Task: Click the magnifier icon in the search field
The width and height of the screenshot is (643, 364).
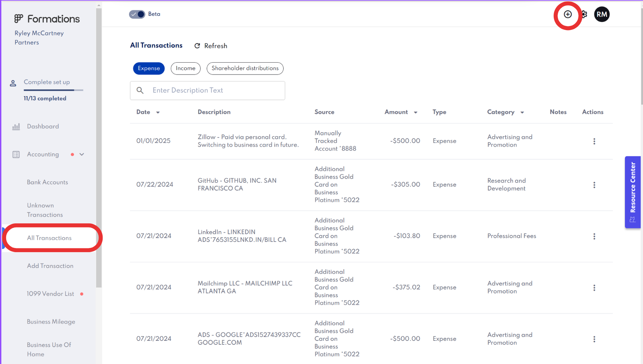Action: (x=140, y=90)
